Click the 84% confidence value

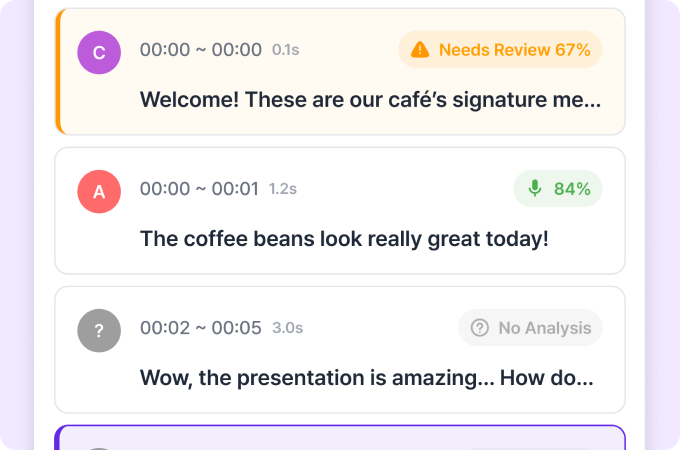point(572,188)
